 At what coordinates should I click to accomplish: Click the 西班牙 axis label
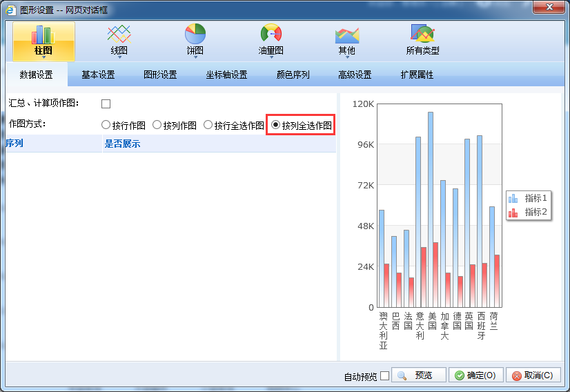pos(481,326)
